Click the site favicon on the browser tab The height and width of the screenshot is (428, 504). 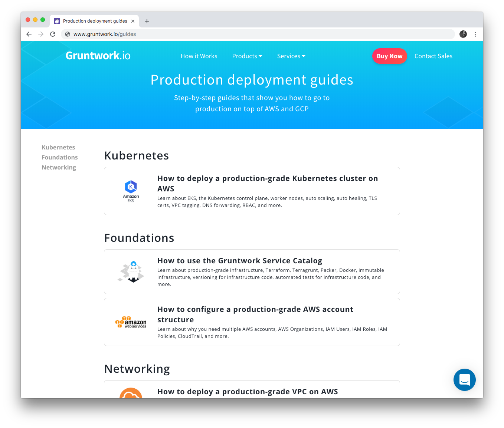coord(57,21)
